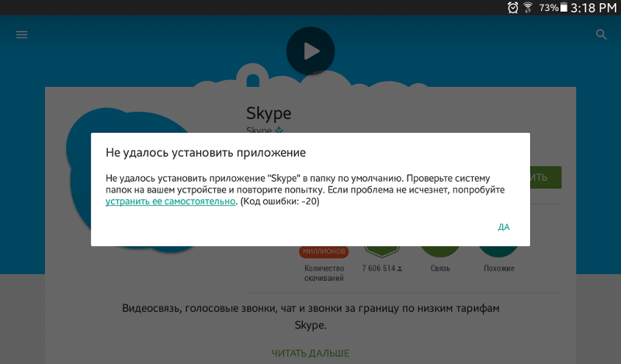The image size is (621, 364).
Task: Open ЧИТАТЬ ДАЛЬШЕ to read more
Action: pyautogui.click(x=310, y=353)
